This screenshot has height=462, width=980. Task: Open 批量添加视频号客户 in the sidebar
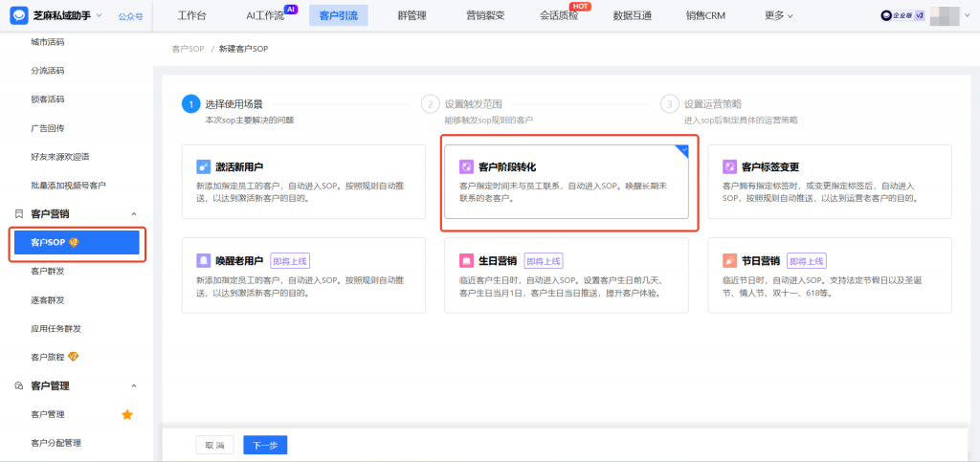68,185
